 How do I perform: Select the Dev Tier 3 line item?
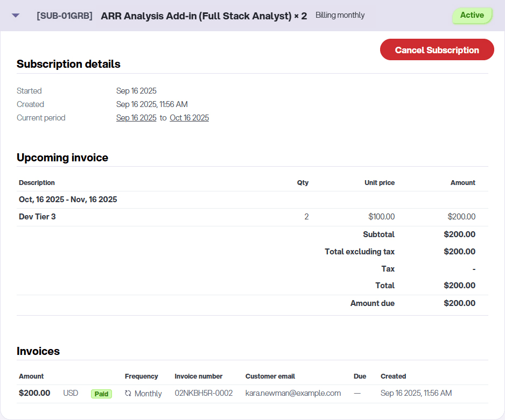37,217
